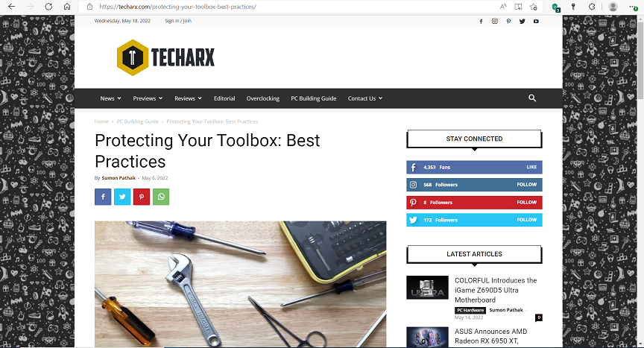Go to browser home icon
The image size is (644, 348).
[67, 7]
